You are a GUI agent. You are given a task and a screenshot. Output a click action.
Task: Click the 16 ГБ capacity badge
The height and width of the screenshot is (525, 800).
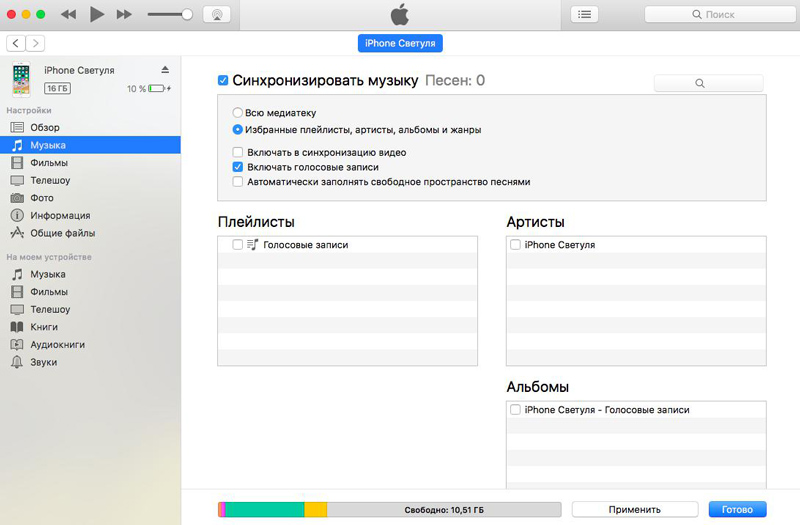coord(58,88)
